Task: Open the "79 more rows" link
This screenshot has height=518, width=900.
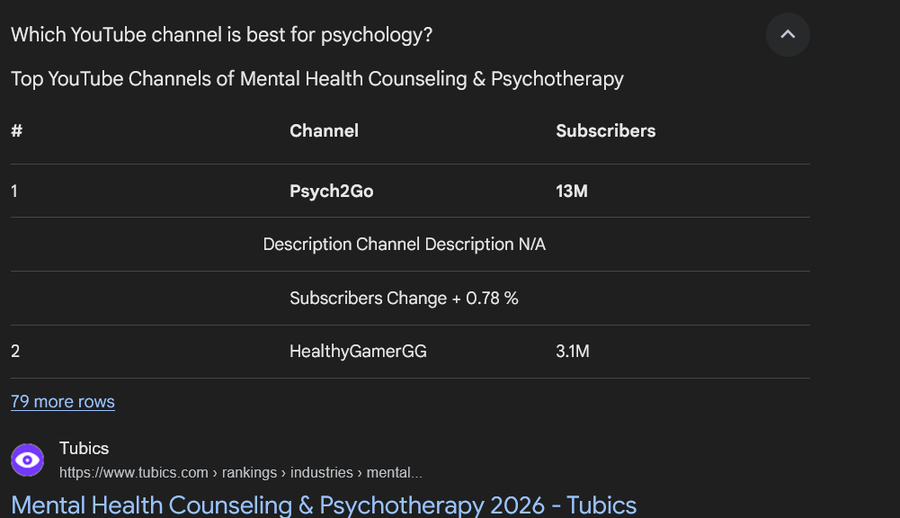Action: click(x=63, y=401)
